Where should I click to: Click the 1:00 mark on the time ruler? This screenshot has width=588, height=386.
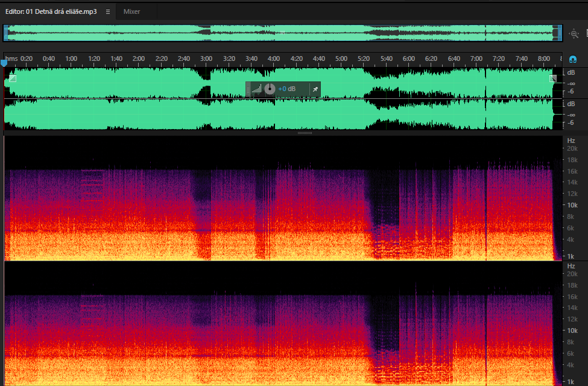(x=71, y=59)
